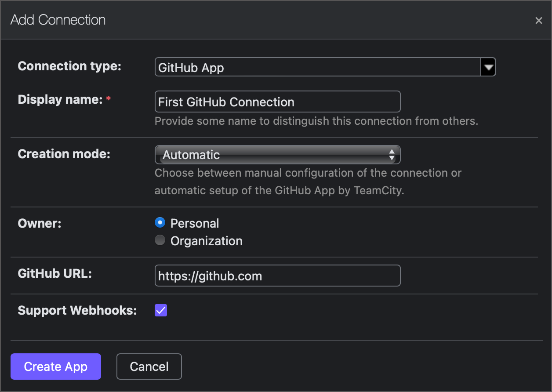This screenshot has height=392, width=552.
Task: Click the 'Add Connection' dialog title
Action: tap(58, 20)
